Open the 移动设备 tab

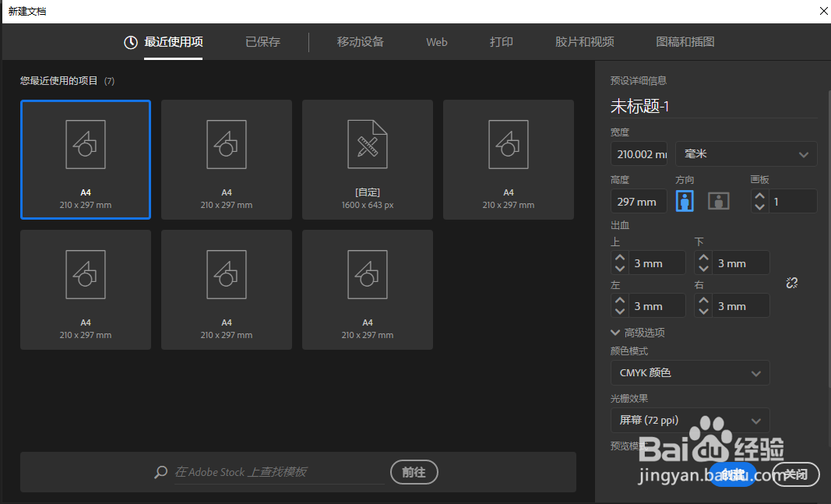pos(361,42)
